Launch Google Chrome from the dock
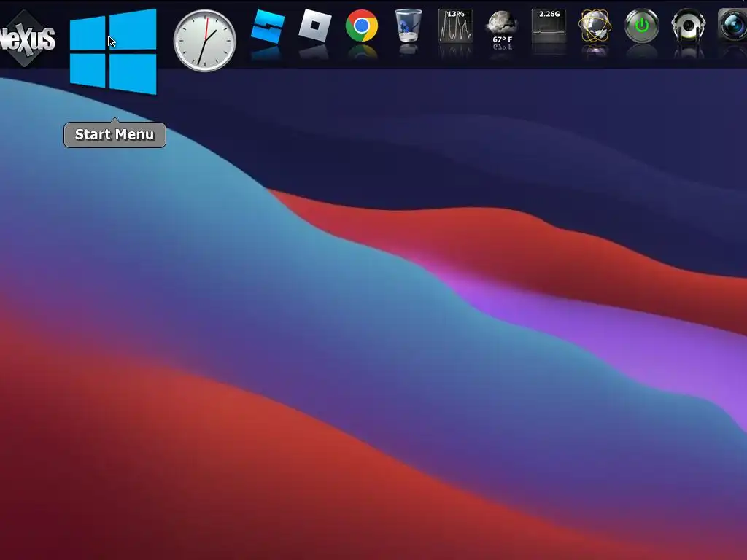Image resolution: width=747 pixels, height=560 pixels. pyautogui.click(x=362, y=26)
